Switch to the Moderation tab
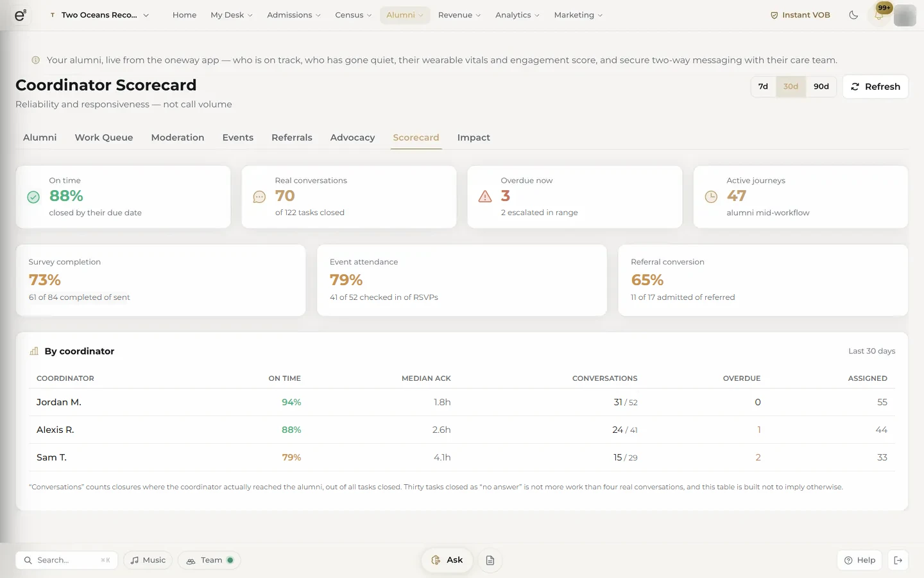The width and height of the screenshot is (924, 578). 178,137
